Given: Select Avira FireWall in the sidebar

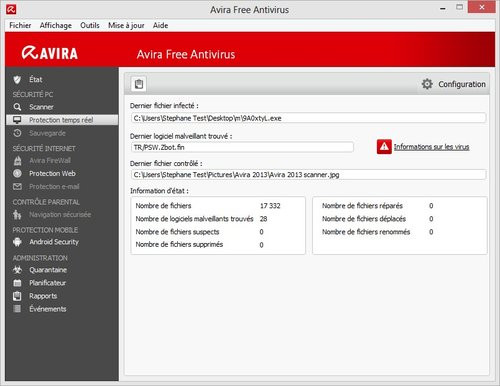Looking at the screenshot, I should (50, 161).
